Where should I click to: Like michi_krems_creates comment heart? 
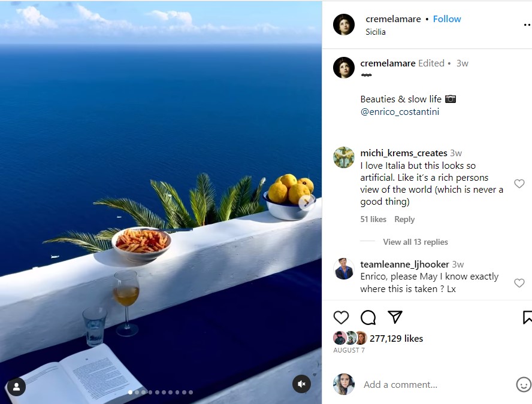(519, 184)
